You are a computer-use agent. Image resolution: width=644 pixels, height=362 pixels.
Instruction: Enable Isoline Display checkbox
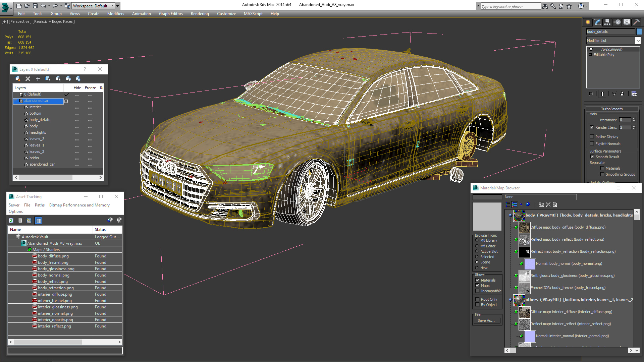[x=592, y=137]
